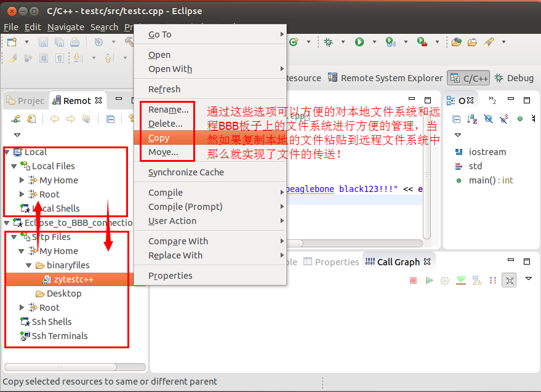Open the Call Graph view menu triangle

pos(528,279)
